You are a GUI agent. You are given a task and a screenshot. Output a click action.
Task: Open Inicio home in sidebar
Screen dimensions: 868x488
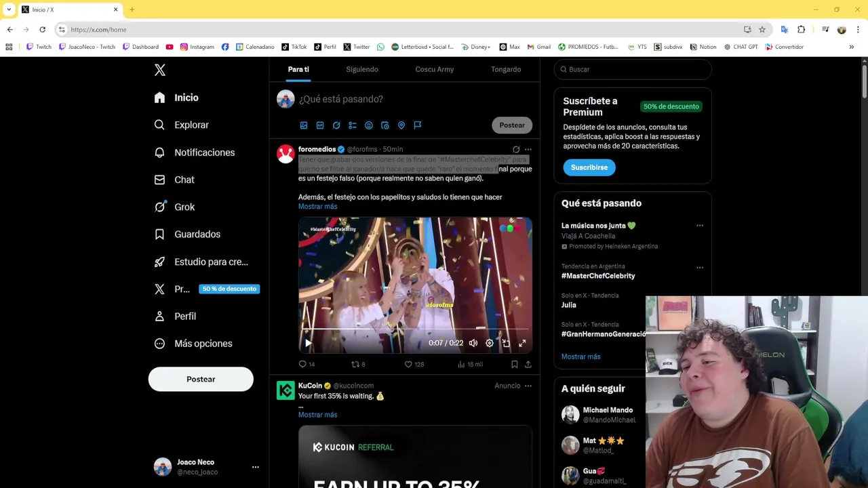[x=176, y=98]
